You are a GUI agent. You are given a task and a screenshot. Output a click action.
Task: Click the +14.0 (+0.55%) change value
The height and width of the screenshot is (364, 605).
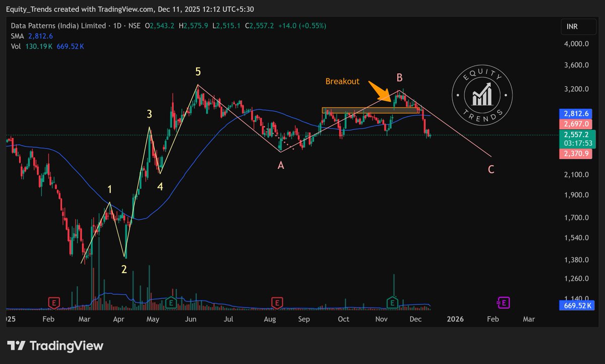304,26
